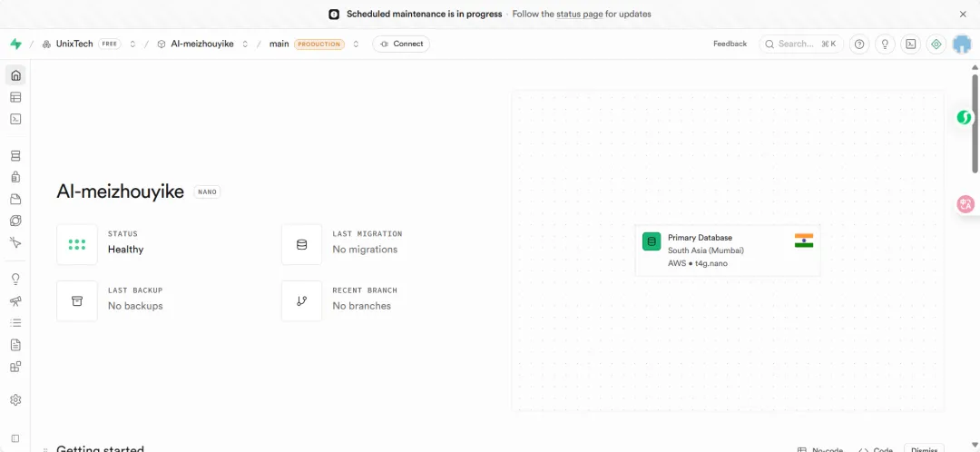Image resolution: width=980 pixels, height=452 pixels.
Task: Click the Connect button
Action: pyautogui.click(x=401, y=44)
